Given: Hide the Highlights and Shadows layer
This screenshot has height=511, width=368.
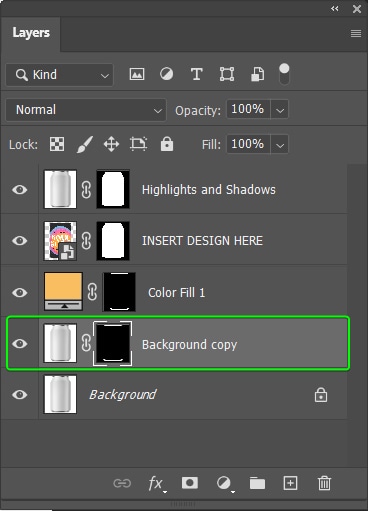Looking at the screenshot, I should click(x=20, y=189).
